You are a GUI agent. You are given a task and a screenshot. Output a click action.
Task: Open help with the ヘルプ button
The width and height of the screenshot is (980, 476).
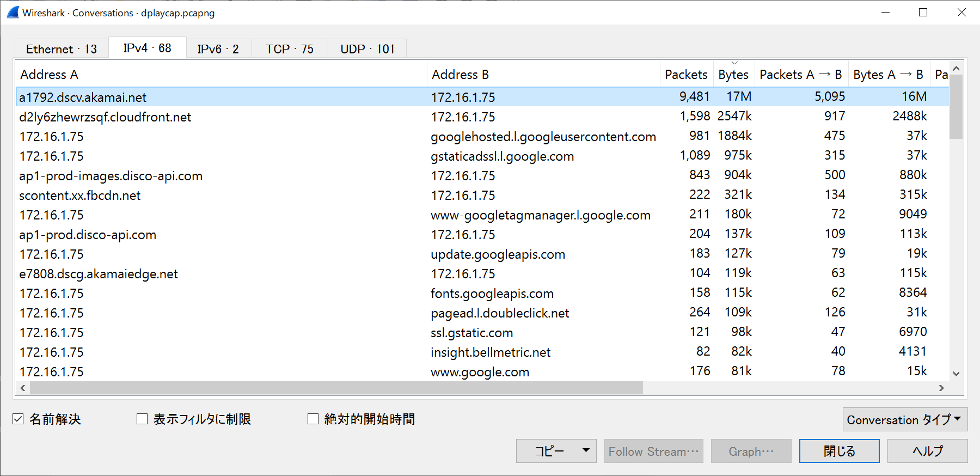coord(928,451)
